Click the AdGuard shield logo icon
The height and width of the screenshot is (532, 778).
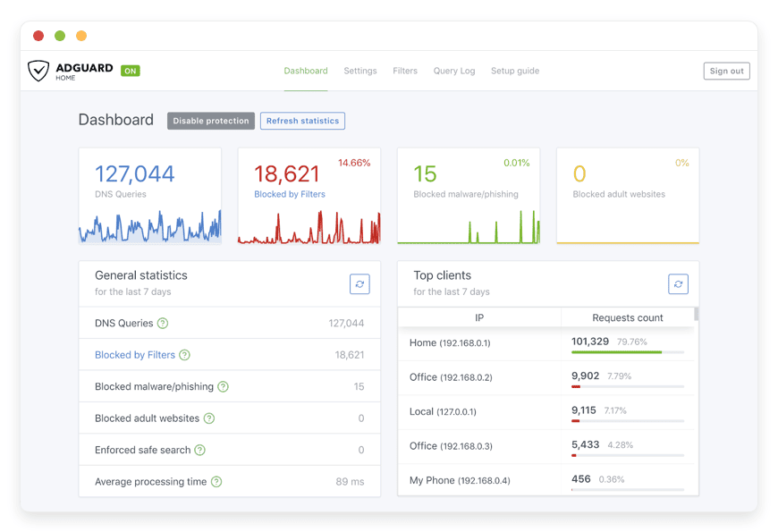[38, 71]
